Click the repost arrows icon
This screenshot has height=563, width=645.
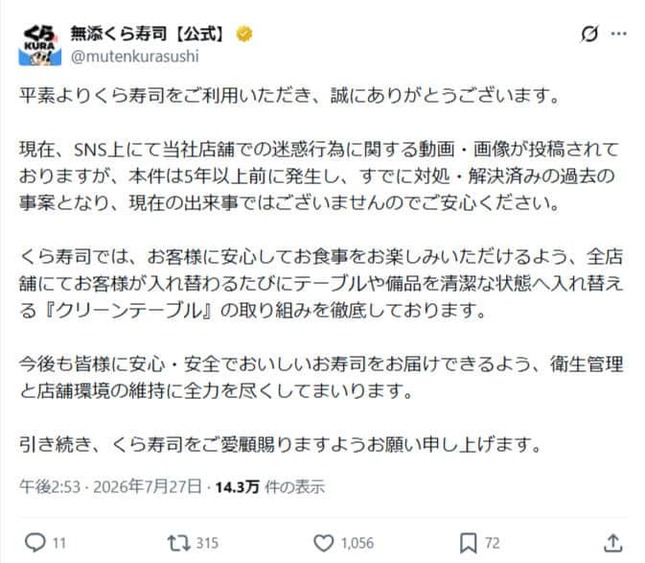pos(179,543)
